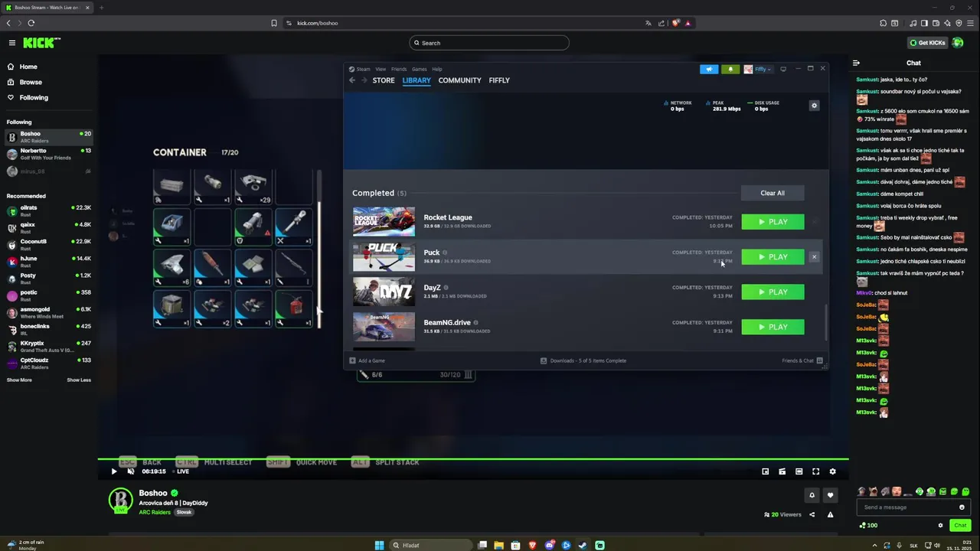Reload the browser page
The image size is (980, 551).
pyautogui.click(x=31, y=23)
